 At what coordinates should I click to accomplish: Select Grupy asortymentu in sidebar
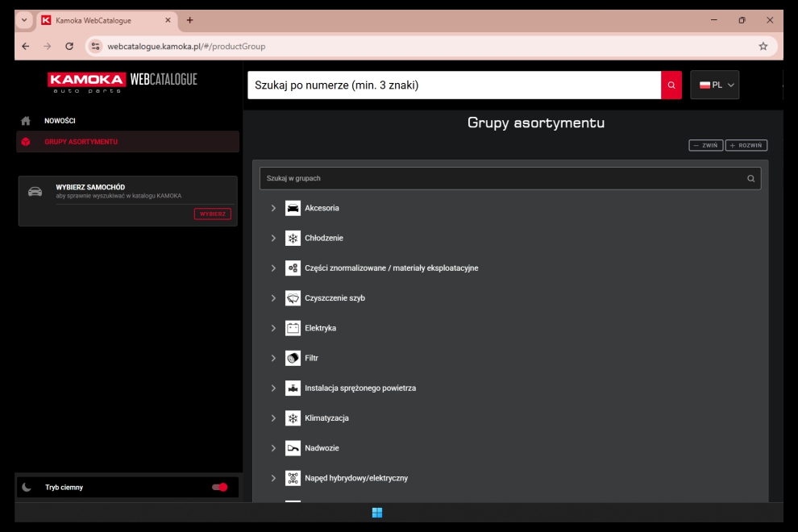coord(81,142)
